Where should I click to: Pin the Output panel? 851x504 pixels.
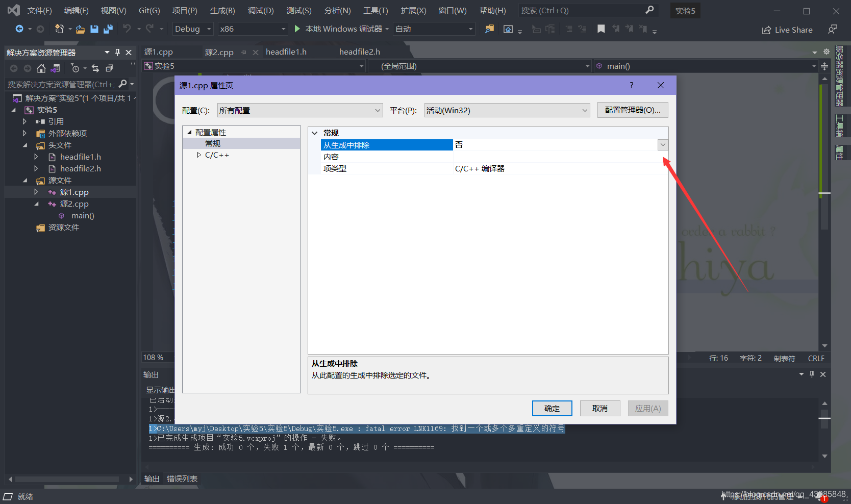(x=812, y=374)
